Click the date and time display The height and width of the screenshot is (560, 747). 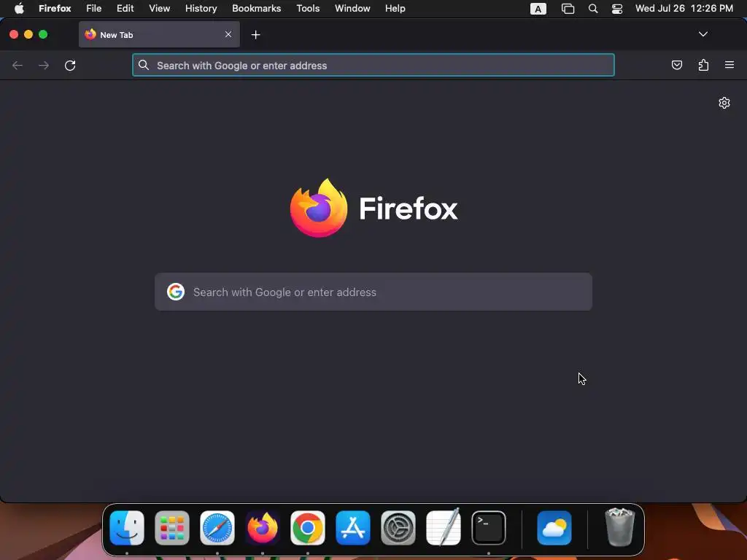(684, 9)
